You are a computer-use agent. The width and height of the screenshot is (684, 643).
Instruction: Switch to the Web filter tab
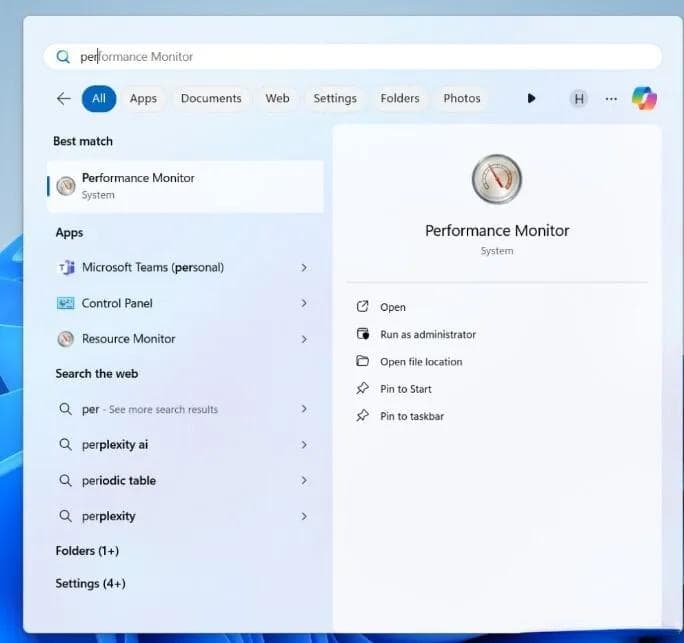[x=277, y=99]
